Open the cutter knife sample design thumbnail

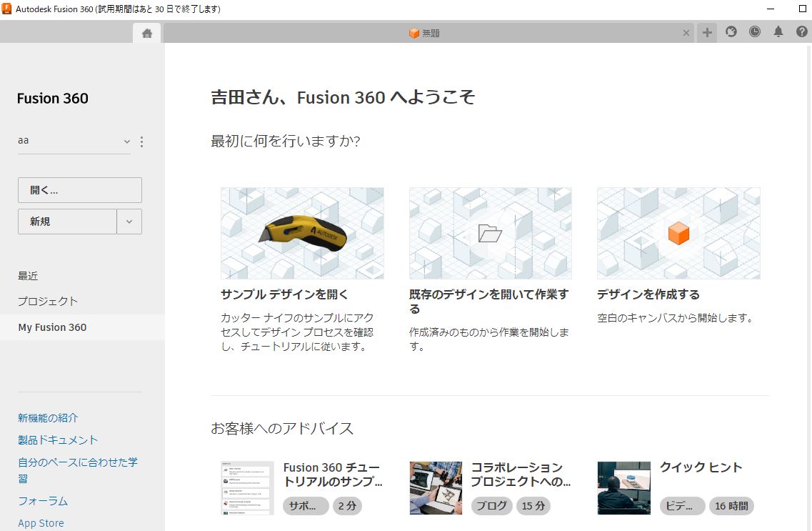click(x=302, y=233)
